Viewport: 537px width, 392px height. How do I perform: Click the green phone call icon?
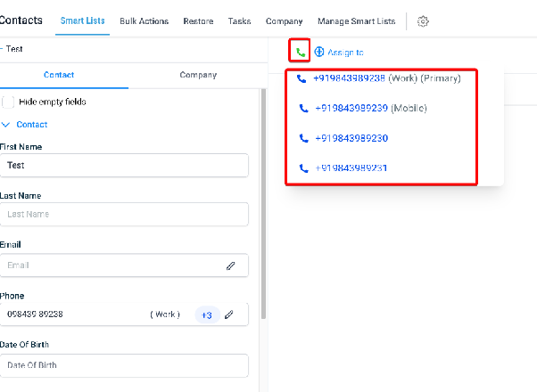click(x=301, y=53)
